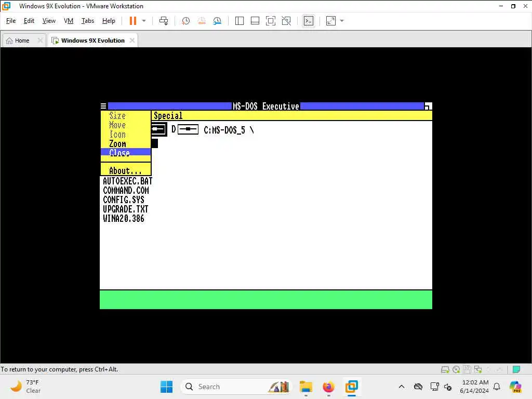Viewport: 532px width, 399px height.
Task: Click the revert to snapshot toolbar icon
Action: [x=202, y=21]
